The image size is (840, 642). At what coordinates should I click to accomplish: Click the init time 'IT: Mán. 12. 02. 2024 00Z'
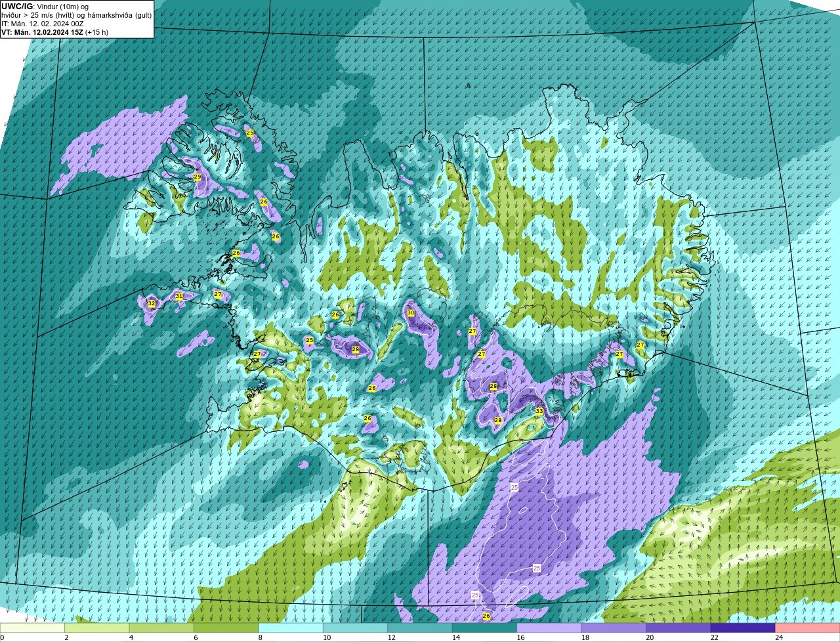tap(43, 24)
